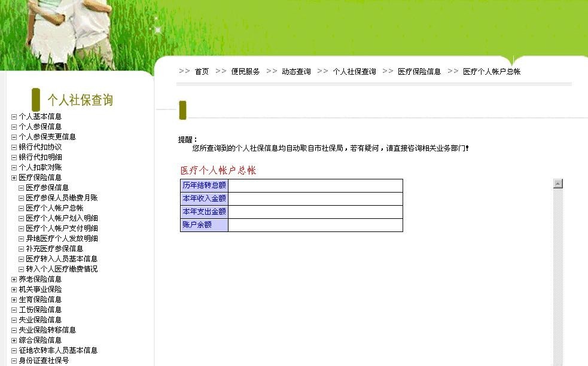Select 征地农转非人员基本信息 in the sidebar
The image size is (588, 366).
[57, 350]
